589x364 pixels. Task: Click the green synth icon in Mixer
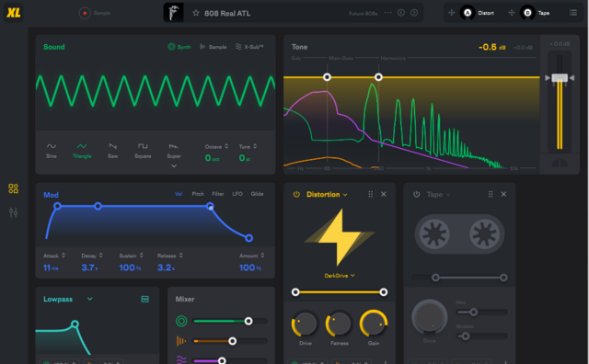click(x=181, y=321)
